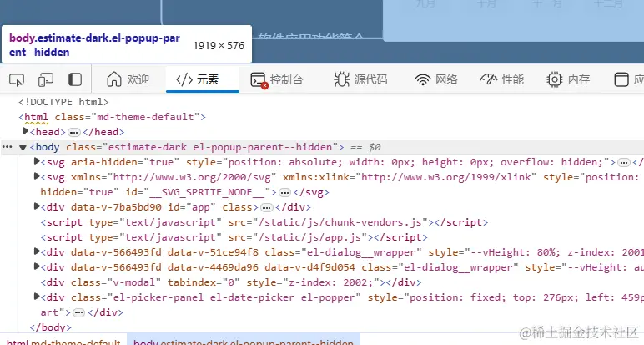The image size is (644, 345).
Task: Open the 性能 performance tab
Action: click(x=502, y=79)
